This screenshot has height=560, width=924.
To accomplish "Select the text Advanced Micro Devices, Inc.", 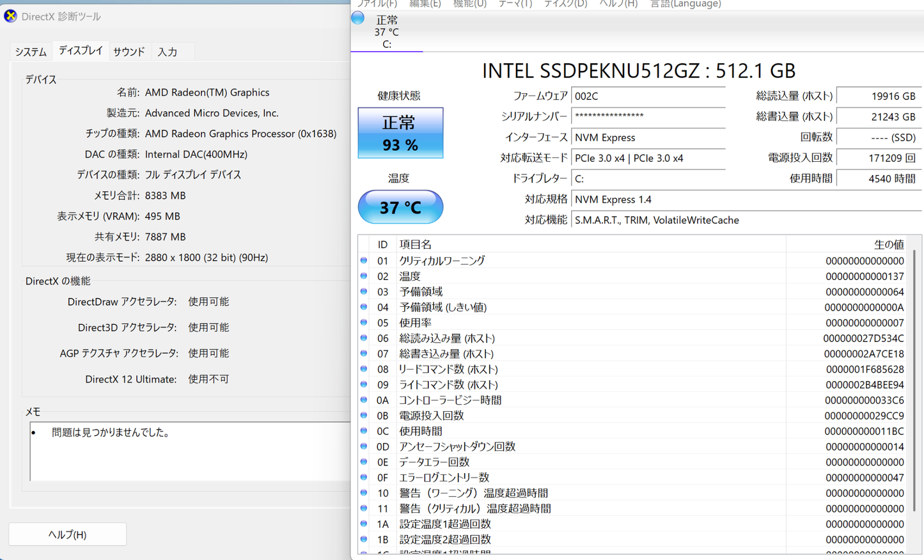I will pyautogui.click(x=212, y=113).
